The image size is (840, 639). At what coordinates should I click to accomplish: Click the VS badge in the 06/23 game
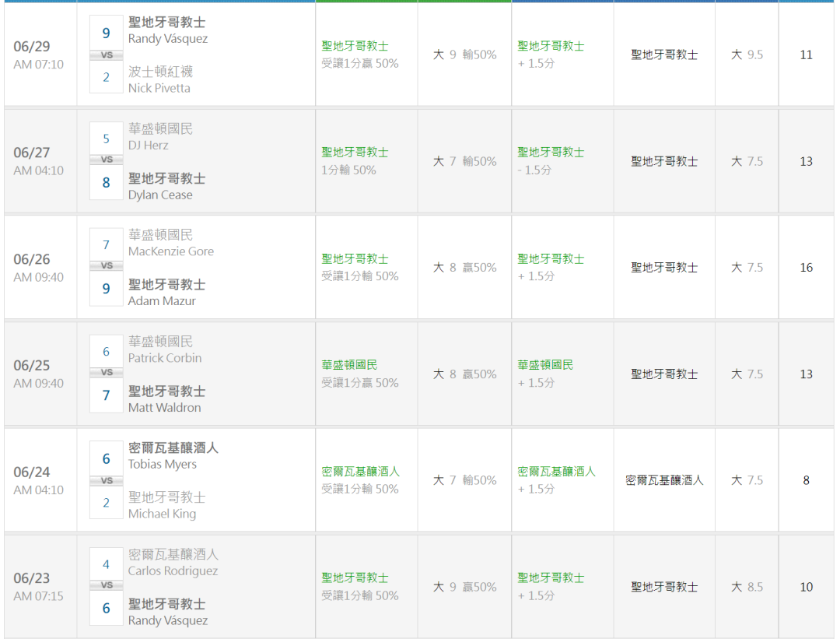coord(107,585)
